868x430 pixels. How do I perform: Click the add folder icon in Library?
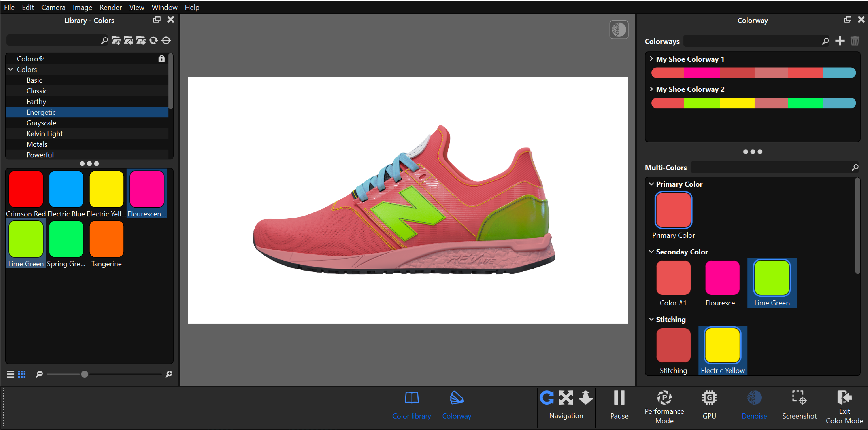tap(116, 41)
